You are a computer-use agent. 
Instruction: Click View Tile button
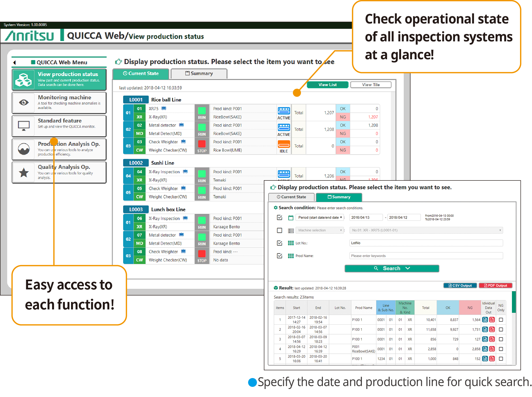click(x=371, y=85)
